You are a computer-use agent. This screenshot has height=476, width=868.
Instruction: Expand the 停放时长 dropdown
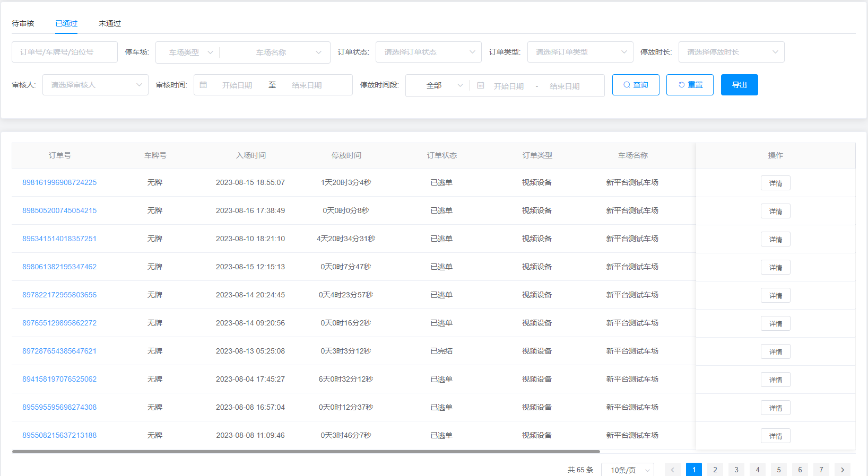(x=731, y=52)
